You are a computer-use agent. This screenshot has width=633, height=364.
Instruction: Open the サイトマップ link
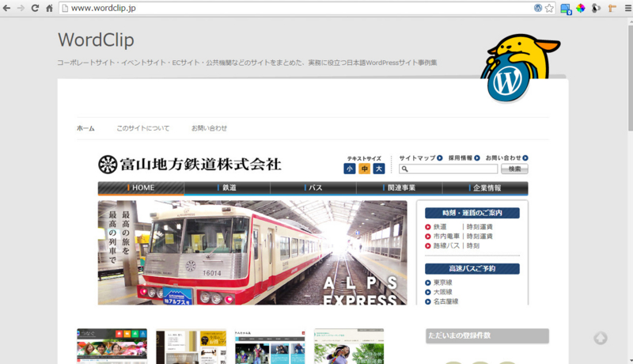click(421, 157)
